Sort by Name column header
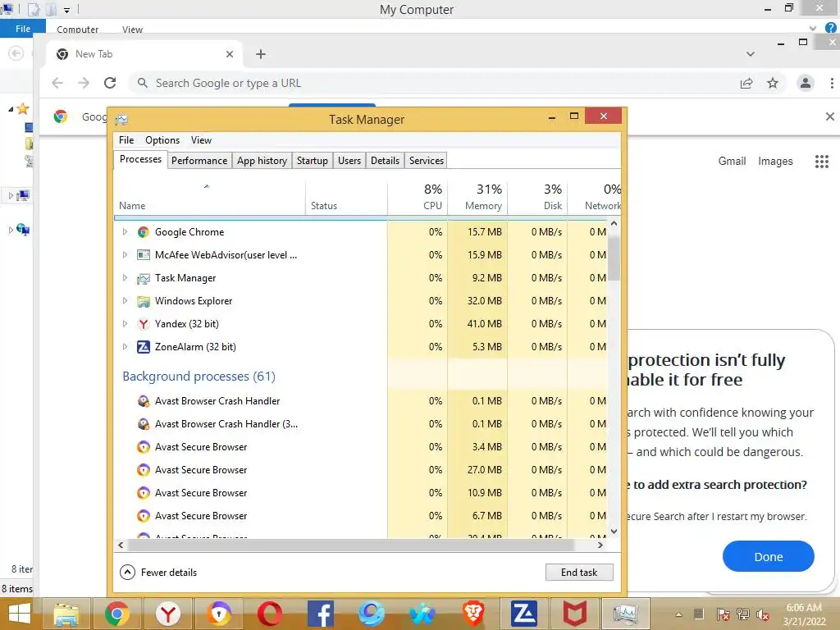The width and height of the screenshot is (840, 630). click(x=209, y=197)
